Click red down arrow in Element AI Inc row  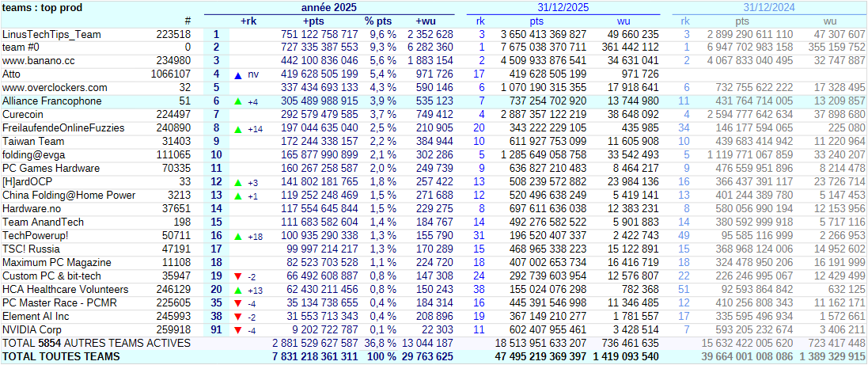coord(238,317)
